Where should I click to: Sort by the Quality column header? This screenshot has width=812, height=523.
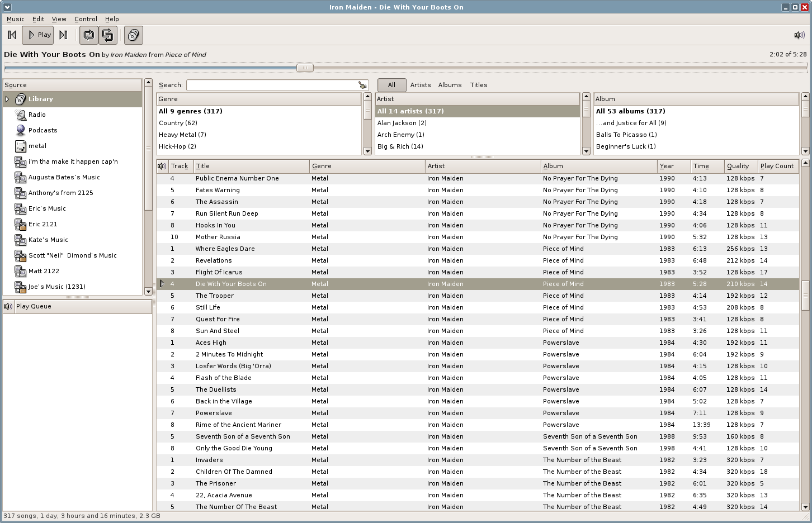point(741,166)
